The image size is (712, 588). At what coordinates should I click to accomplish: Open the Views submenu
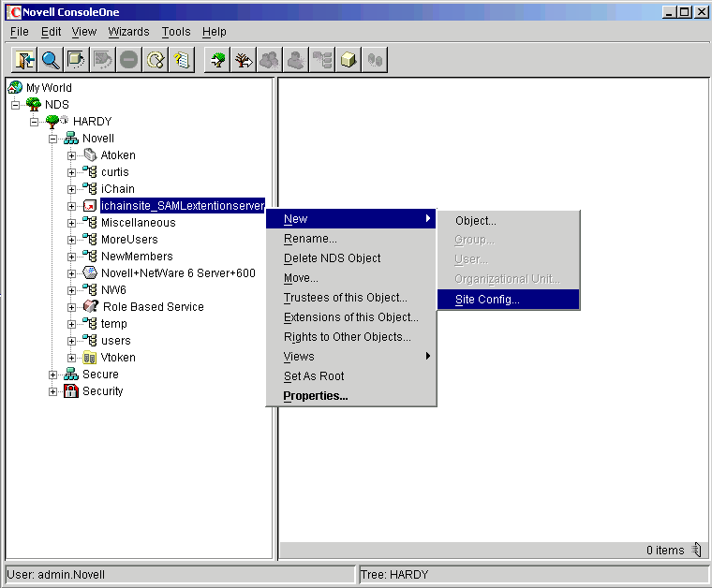(x=351, y=356)
